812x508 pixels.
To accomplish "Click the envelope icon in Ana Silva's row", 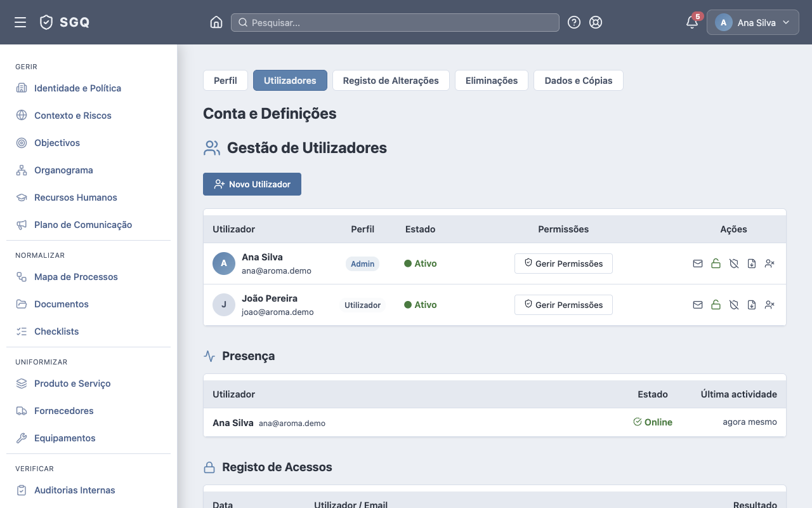I will click(698, 264).
